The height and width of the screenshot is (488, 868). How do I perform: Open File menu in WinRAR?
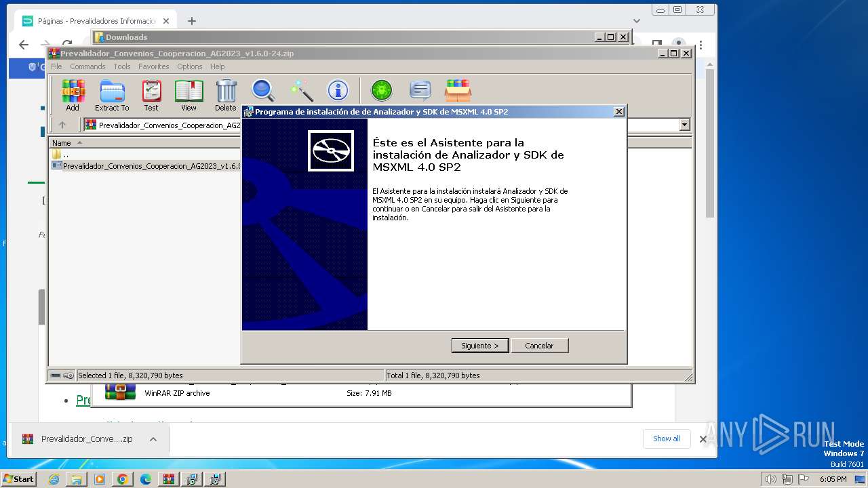(x=56, y=66)
